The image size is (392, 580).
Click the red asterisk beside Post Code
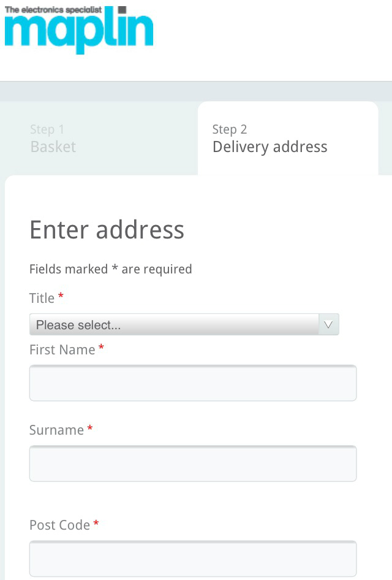pos(96,522)
